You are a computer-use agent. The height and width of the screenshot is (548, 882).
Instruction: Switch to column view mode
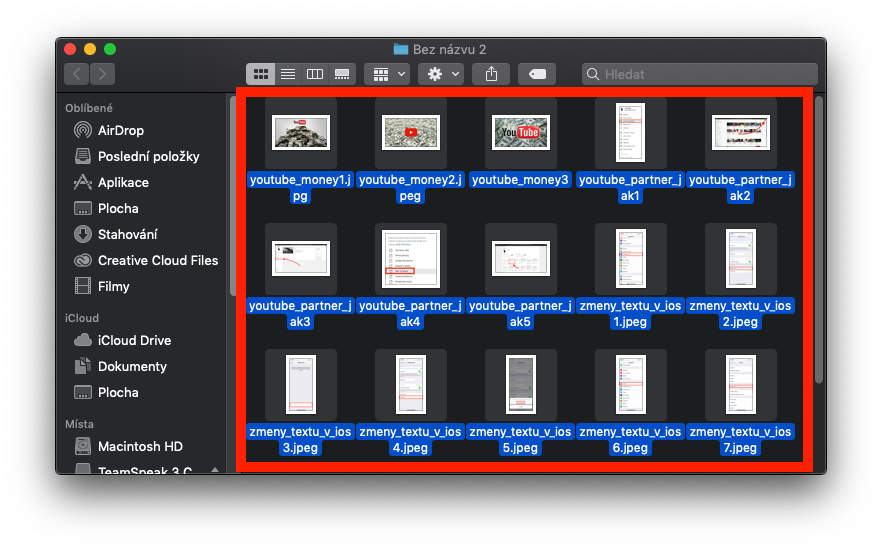314,74
